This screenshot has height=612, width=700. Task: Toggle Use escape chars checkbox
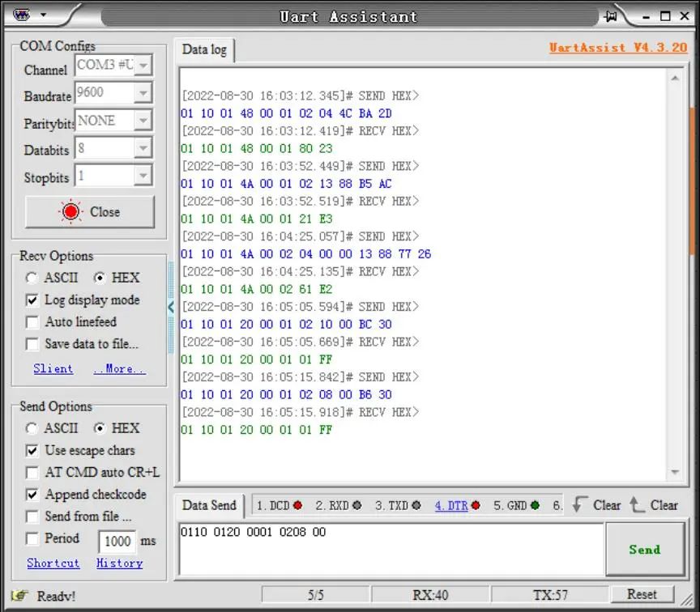(x=32, y=451)
